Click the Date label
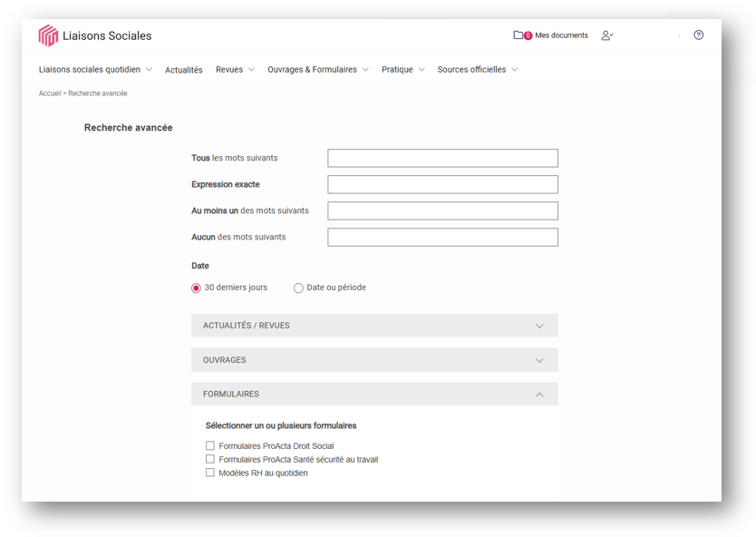 pos(200,266)
